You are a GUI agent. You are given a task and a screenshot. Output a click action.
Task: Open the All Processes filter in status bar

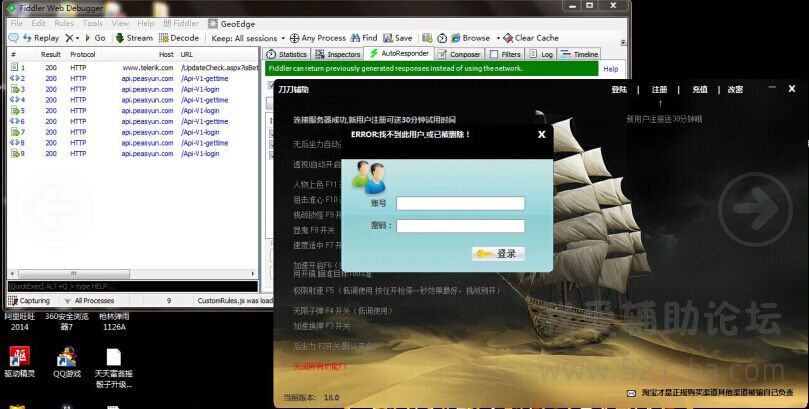88,301
